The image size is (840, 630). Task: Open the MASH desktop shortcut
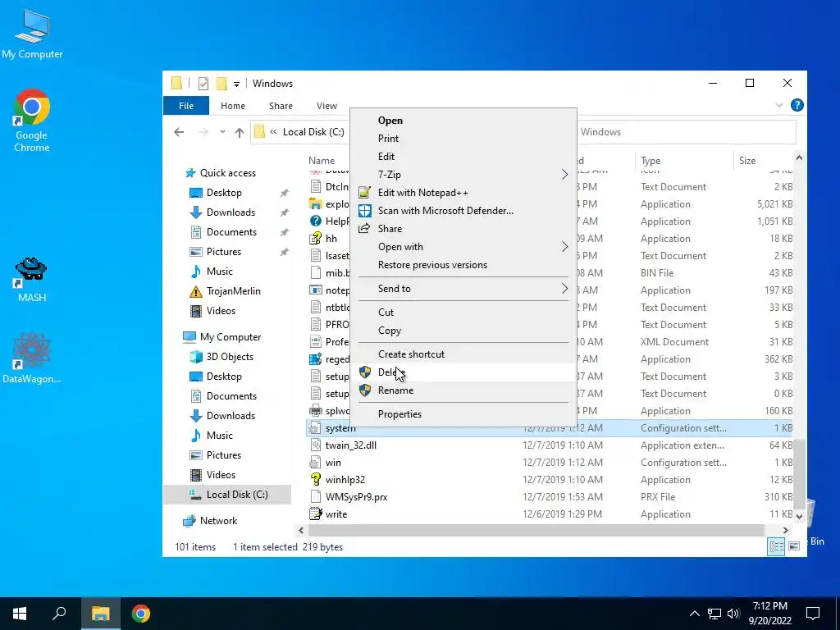point(32,279)
